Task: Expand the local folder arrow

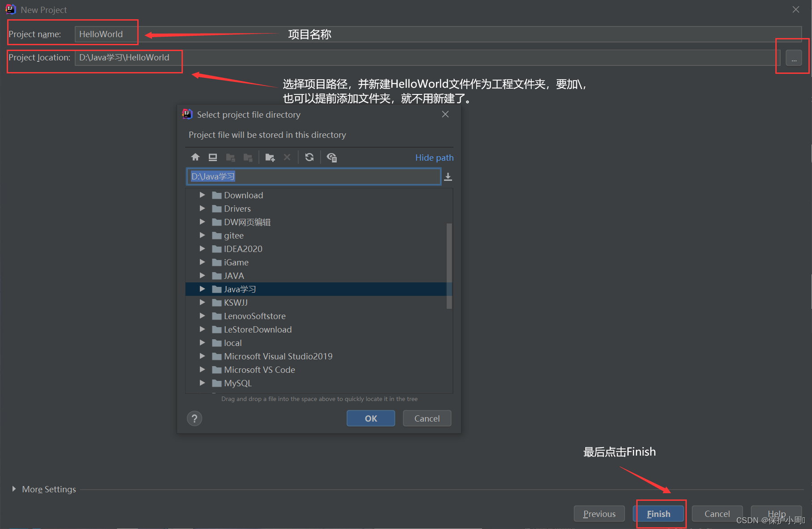Action: pos(202,343)
